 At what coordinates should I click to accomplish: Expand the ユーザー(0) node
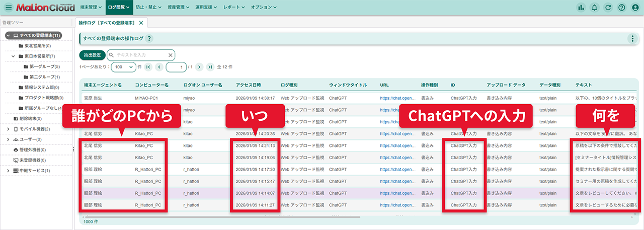[x=8, y=139]
